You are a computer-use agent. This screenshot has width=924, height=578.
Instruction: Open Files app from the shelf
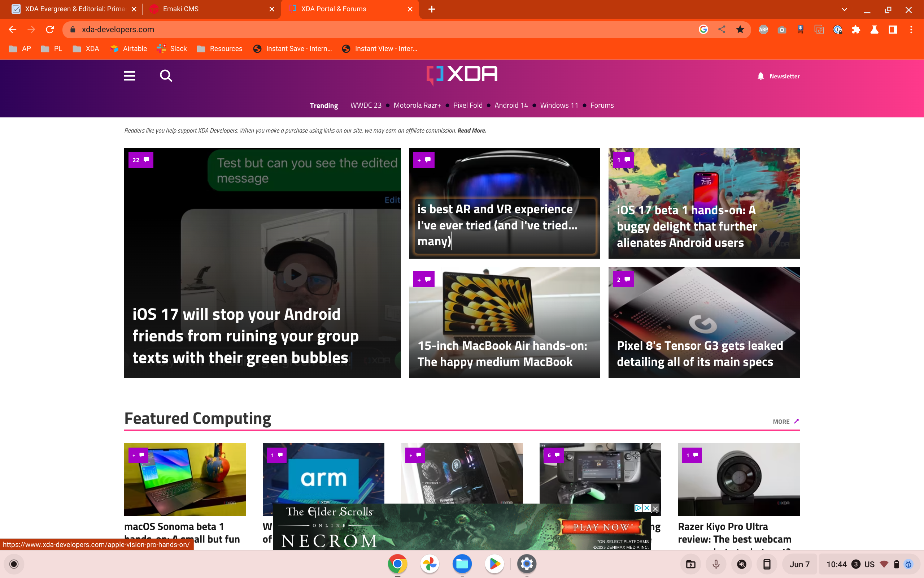click(x=462, y=564)
